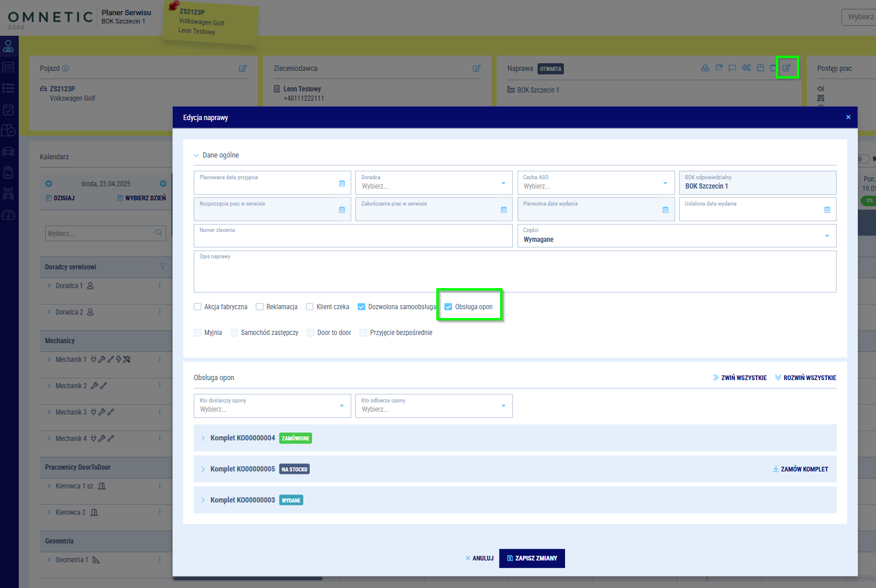Open the Kto dostarczy opony dropdown
This screenshot has width=876, height=588.
pyautogui.click(x=272, y=406)
